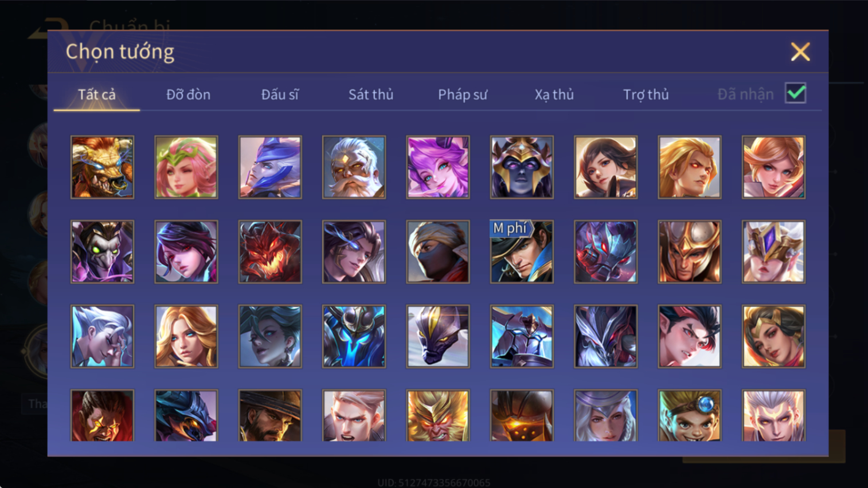
Task: Go to the Tất cả tab
Action: click(x=97, y=95)
